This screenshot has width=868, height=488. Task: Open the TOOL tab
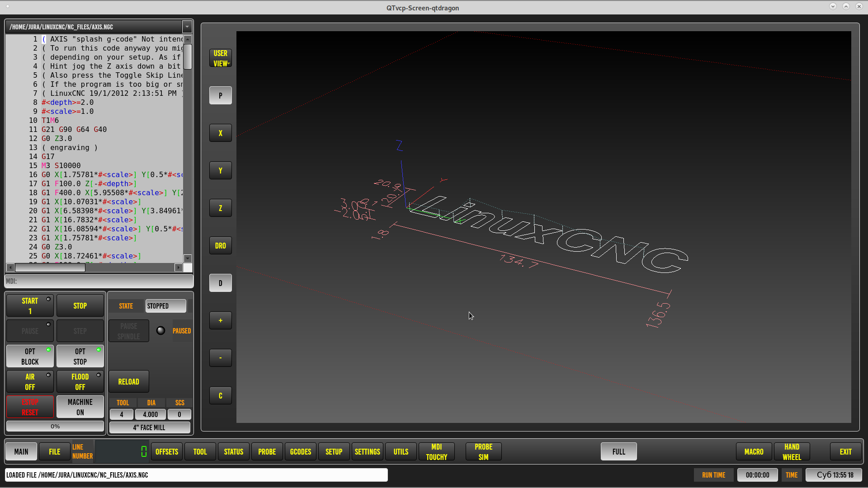click(200, 452)
